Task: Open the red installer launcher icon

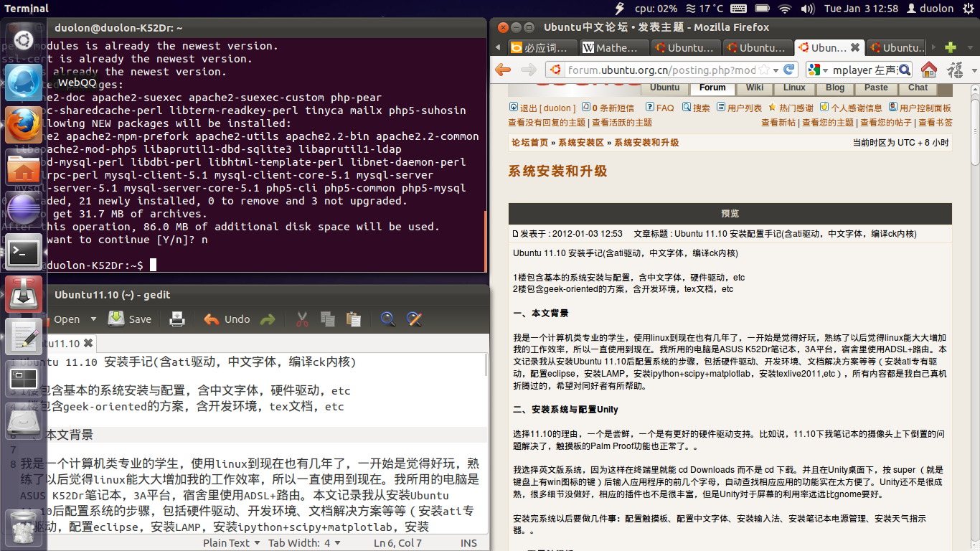Action: tap(24, 295)
